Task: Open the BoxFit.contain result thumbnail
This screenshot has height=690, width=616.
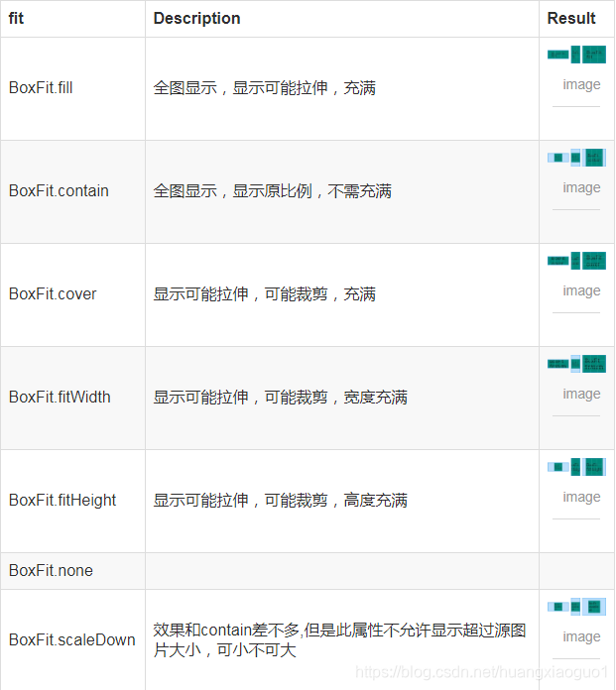Action: (576, 158)
